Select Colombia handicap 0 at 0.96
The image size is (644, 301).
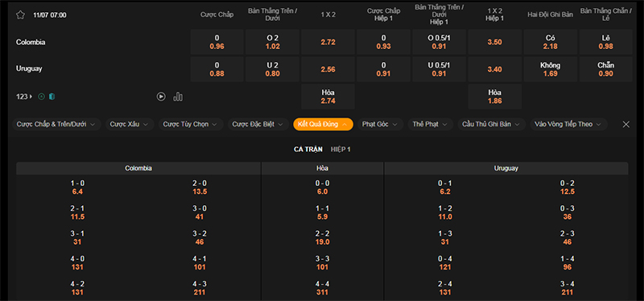[x=217, y=42]
